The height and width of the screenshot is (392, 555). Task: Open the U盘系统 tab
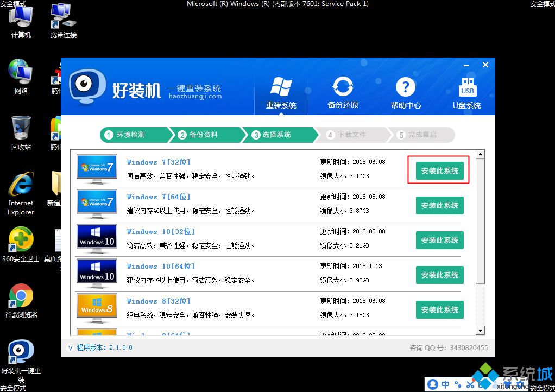tap(467, 93)
